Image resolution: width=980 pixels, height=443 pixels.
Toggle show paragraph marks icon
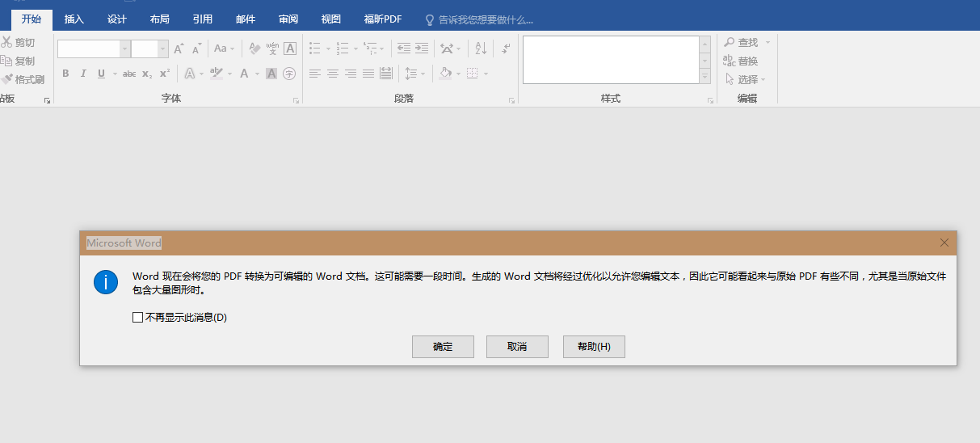[506, 49]
